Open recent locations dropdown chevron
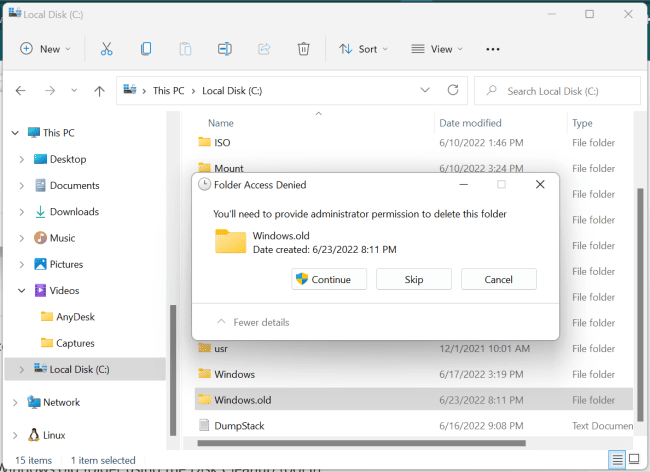 pyautogui.click(x=74, y=90)
